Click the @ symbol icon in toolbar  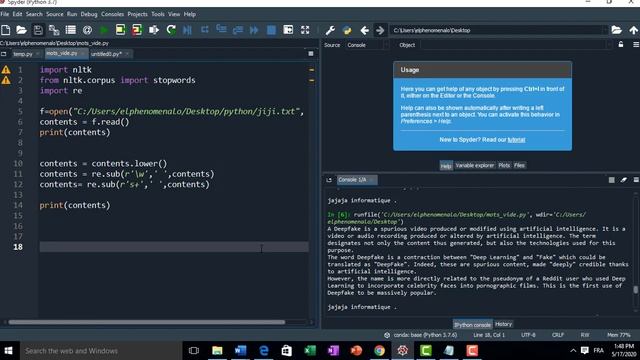click(x=87, y=30)
